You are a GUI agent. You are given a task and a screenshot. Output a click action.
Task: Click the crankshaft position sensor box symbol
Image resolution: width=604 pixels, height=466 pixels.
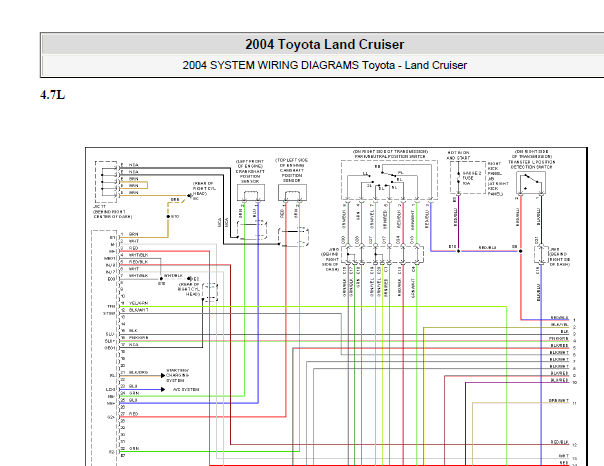(251, 192)
